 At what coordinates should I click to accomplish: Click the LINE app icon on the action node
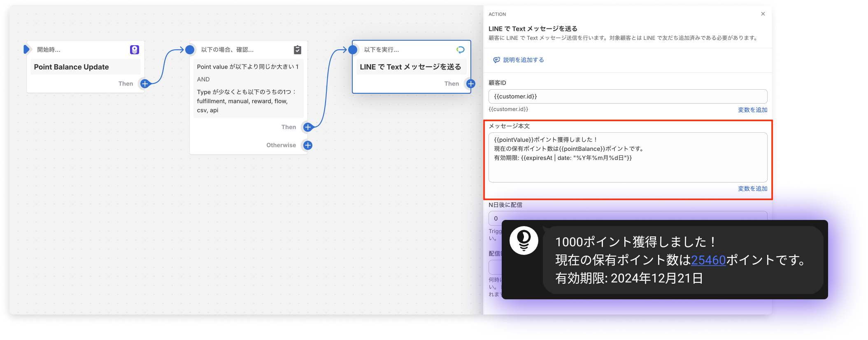pyautogui.click(x=460, y=50)
